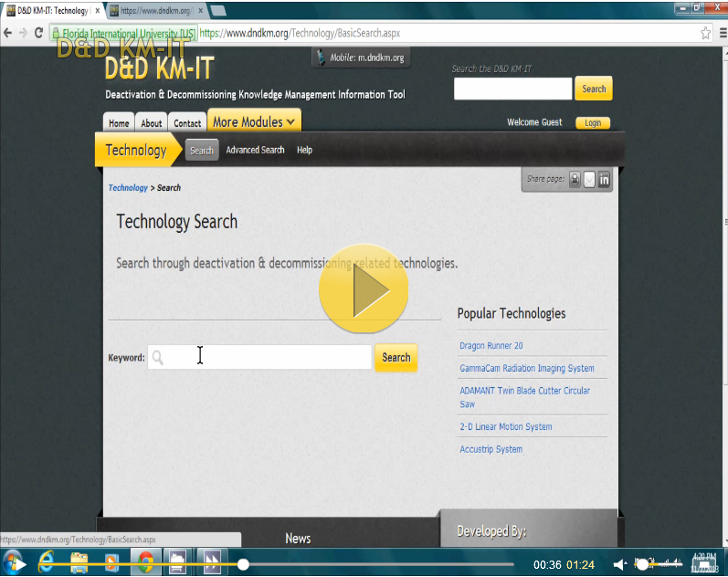Image resolution: width=728 pixels, height=577 pixels.
Task: Open the GammaCam Radiation Imaging System link
Action: (527, 368)
